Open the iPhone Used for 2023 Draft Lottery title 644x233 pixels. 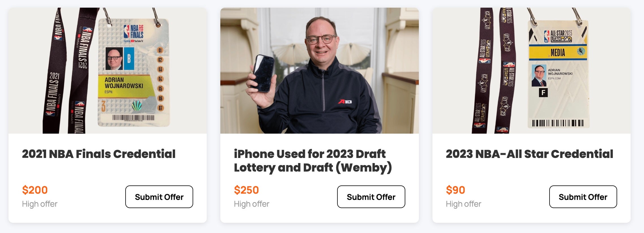pos(313,161)
